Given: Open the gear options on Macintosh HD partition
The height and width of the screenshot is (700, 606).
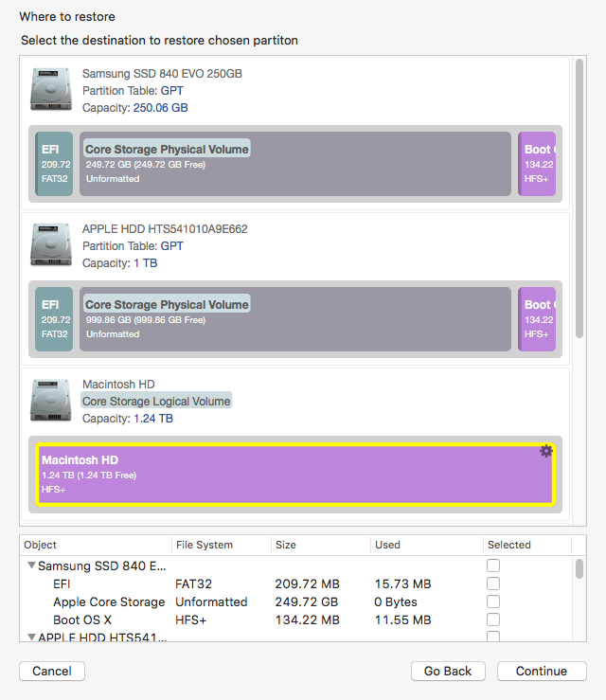Looking at the screenshot, I should tap(545, 451).
